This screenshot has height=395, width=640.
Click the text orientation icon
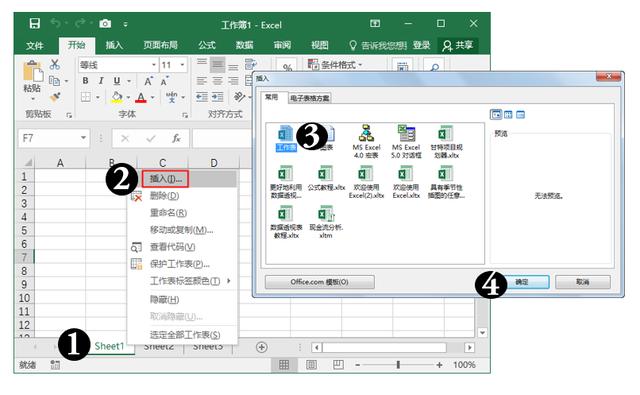coord(239,97)
